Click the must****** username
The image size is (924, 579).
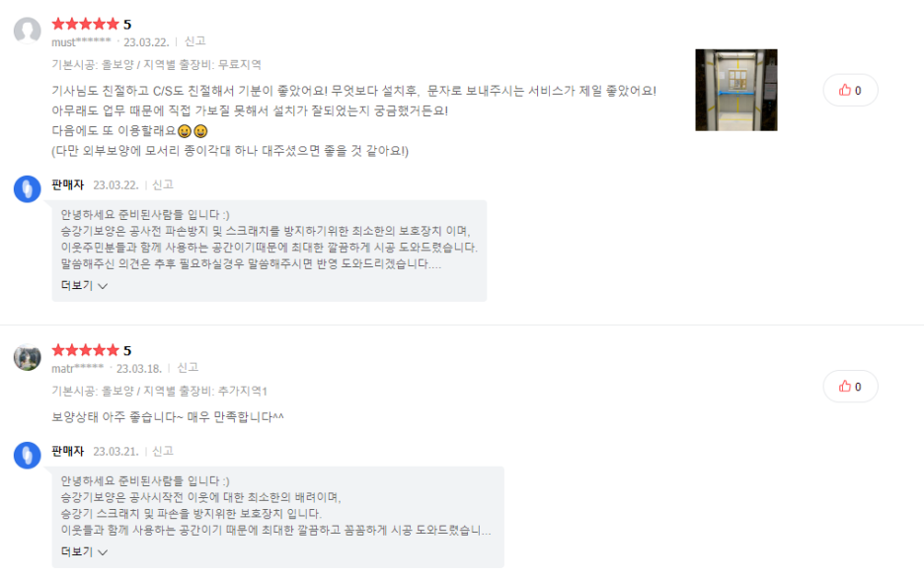(x=81, y=41)
